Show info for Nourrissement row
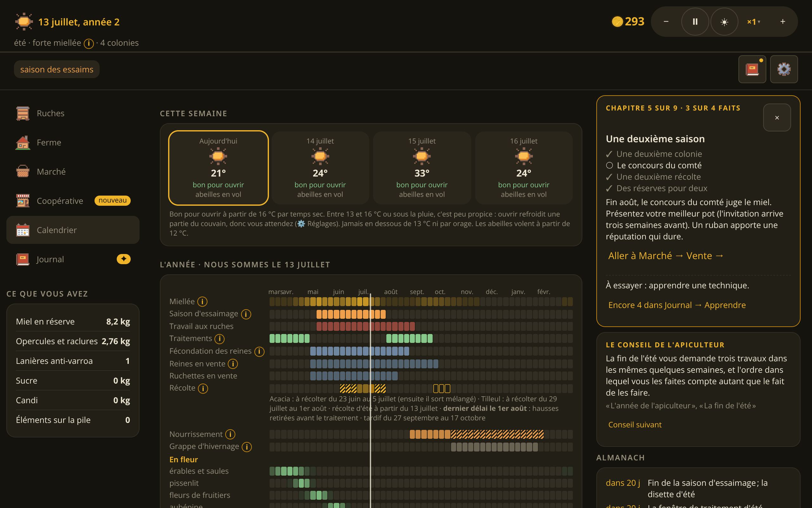Image resolution: width=812 pixels, height=508 pixels. 230,434
